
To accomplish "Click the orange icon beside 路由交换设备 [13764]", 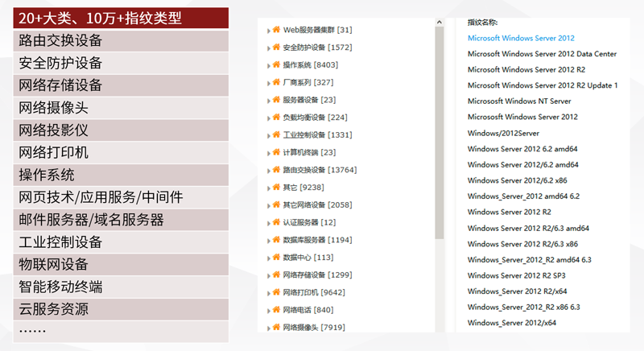I will coord(276,170).
